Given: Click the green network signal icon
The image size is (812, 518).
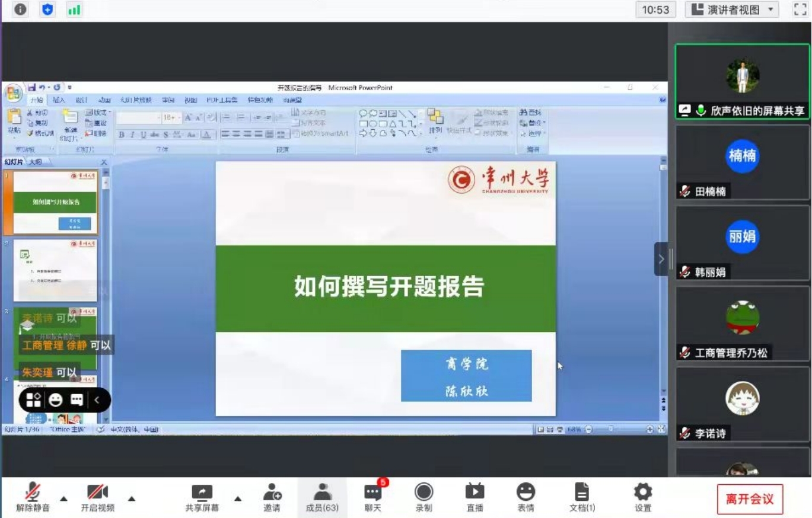Looking at the screenshot, I should point(74,9).
